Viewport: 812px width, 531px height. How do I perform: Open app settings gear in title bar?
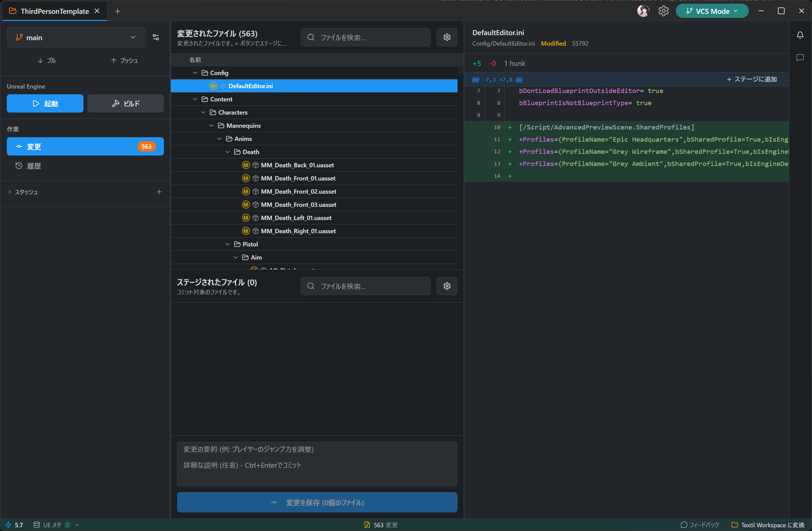click(x=663, y=11)
